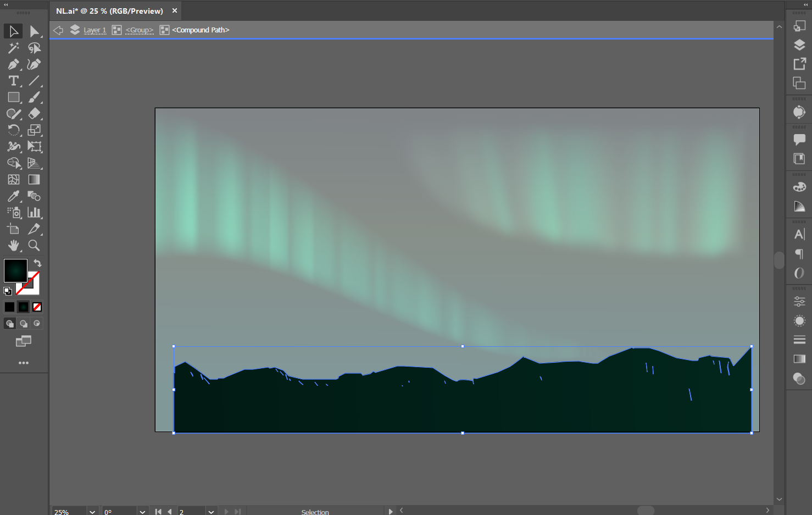Enable Draw Behind mode

pos(24,323)
